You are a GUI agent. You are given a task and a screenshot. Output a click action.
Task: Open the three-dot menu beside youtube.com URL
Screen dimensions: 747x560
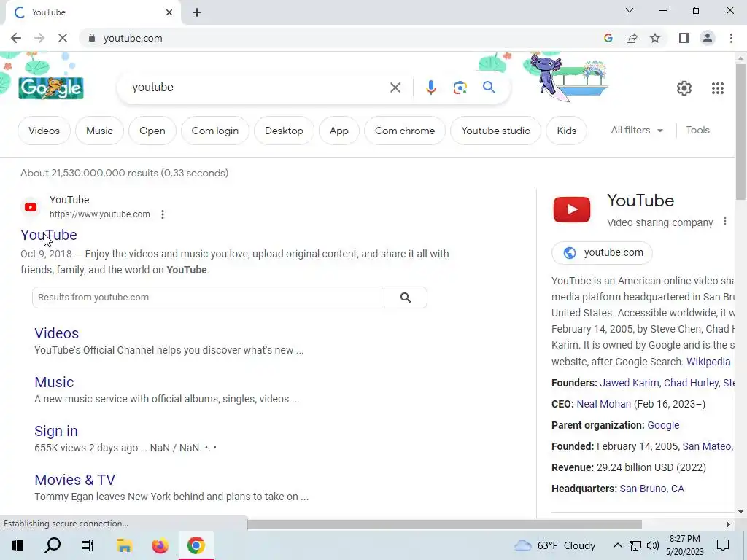click(163, 214)
